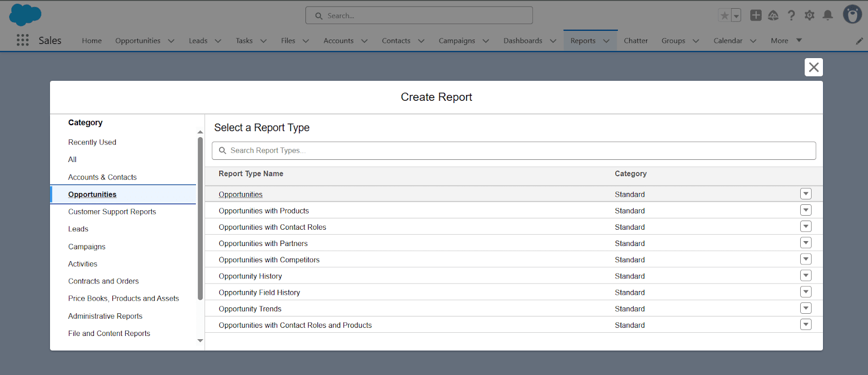The width and height of the screenshot is (868, 375).
Task: Expand the Campaigns tab chevron
Action: tap(486, 41)
